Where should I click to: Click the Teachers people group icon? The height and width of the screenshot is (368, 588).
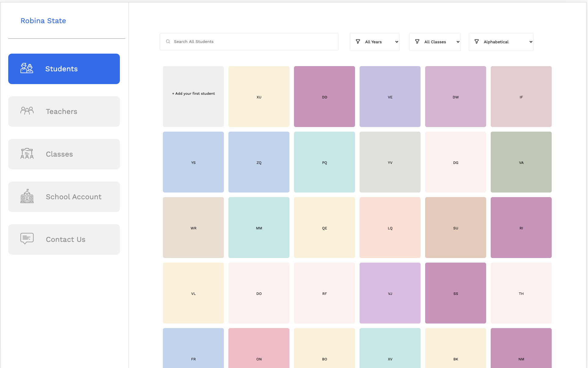coord(27,111)
